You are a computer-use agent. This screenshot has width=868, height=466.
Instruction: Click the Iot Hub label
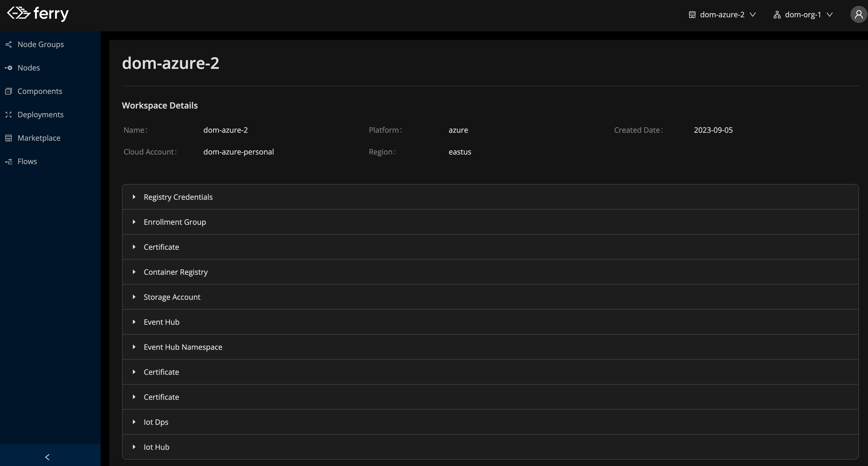click(157, 447)
